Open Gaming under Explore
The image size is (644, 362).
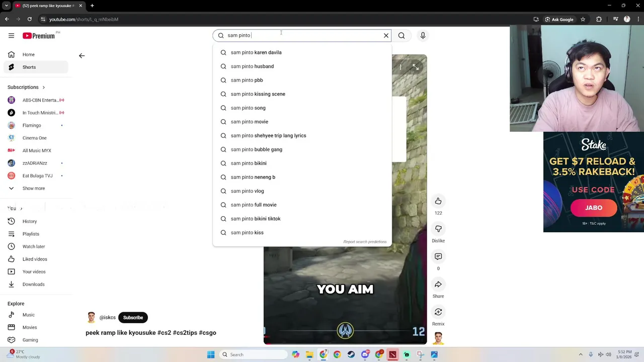coord(36,340)
